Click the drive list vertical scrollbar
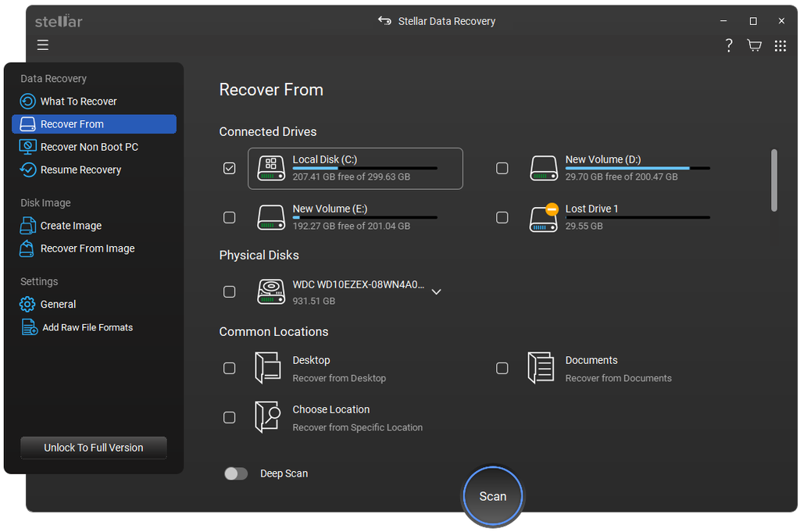Screen dimensions: 800x532 [x=774, y=180]
